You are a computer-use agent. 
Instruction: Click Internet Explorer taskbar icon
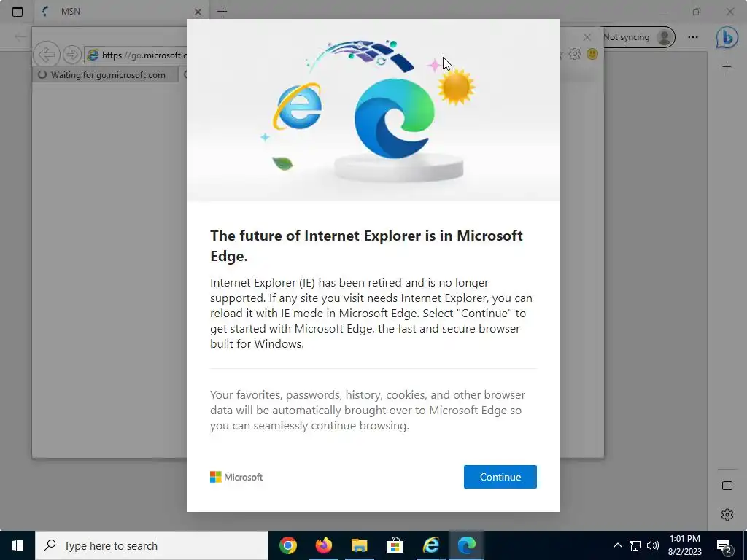coord(430,545)
